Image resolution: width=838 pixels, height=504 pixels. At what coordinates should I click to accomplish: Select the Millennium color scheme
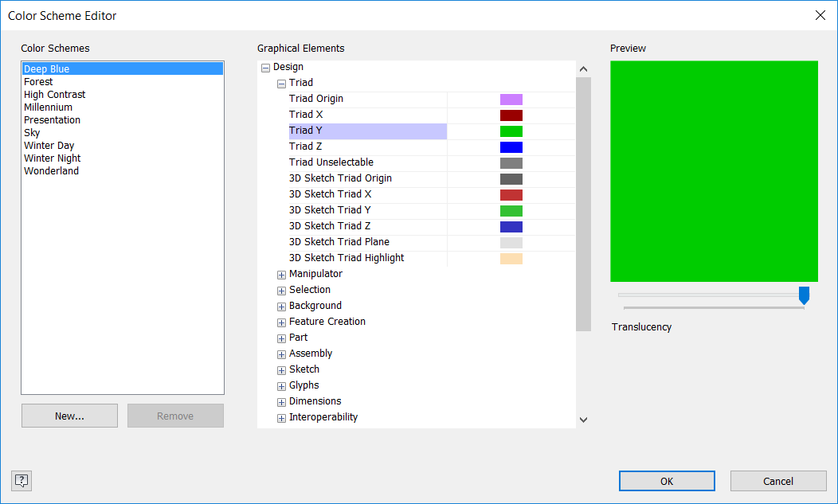(x=123, y=107)
